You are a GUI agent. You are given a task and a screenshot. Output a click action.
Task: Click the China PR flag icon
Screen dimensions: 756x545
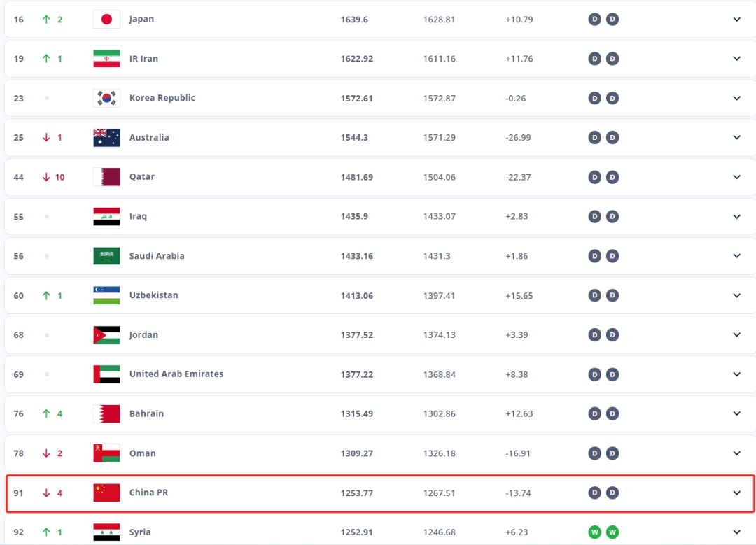[106, 493]
